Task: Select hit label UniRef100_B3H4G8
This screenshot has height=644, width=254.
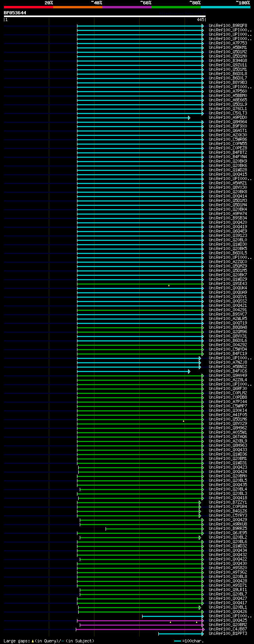Action: pos(228,60)
